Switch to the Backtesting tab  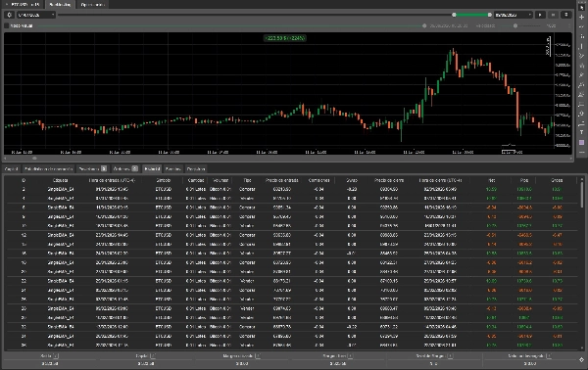(x=60, y=5)
